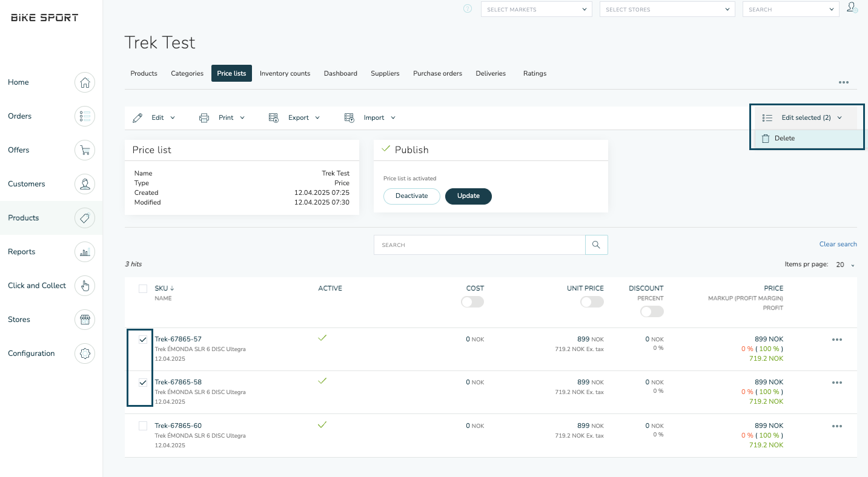Image resolution: width=868 pixels, height=477 pixels.
Task: Click the Orders list icon in sidebar
Action: pos(85,116)
